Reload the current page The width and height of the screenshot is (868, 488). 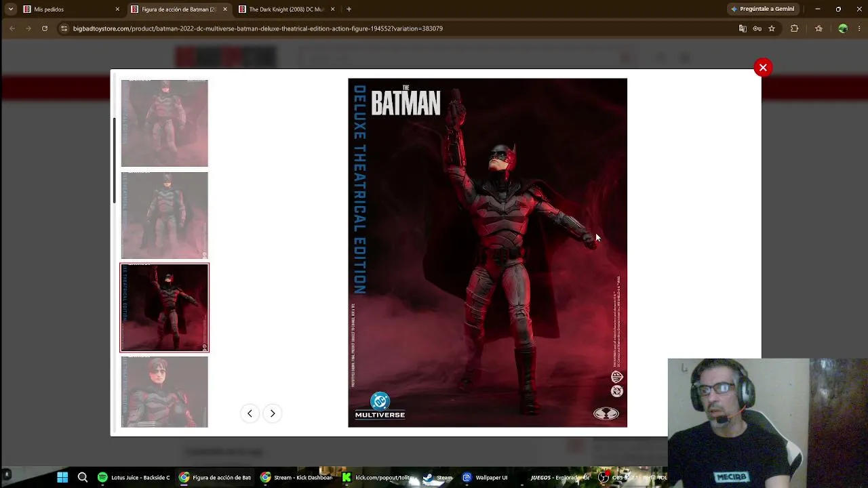45,28
